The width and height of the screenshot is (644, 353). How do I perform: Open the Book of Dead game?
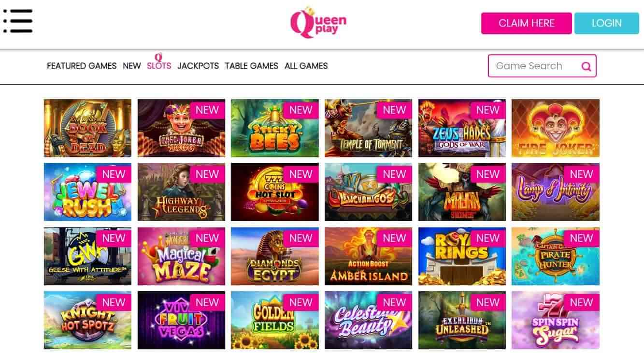87,128
